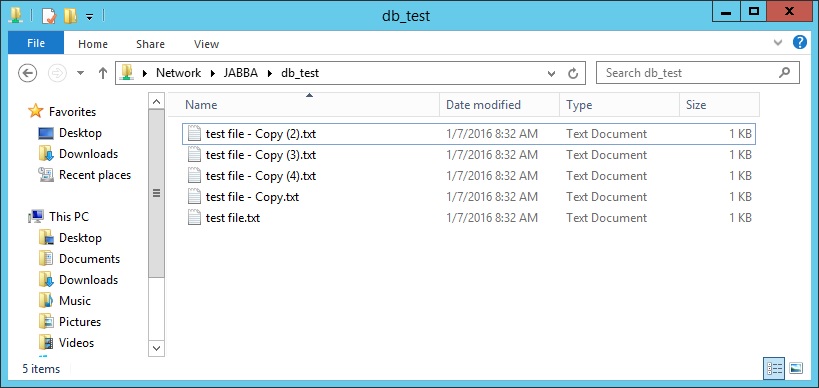Open the recent locations dropdown arrow
The height and width of the screenshot is (388, 819).
click(80, 73)
